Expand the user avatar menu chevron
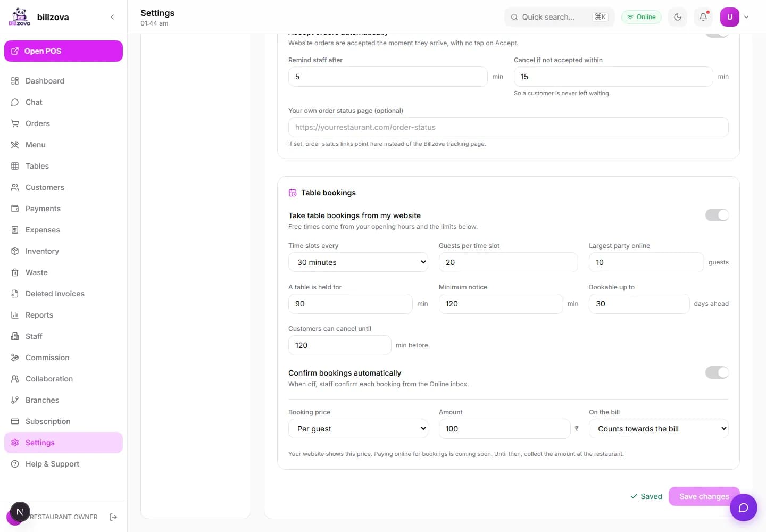The image size is (766, 532). coord(746,17)
